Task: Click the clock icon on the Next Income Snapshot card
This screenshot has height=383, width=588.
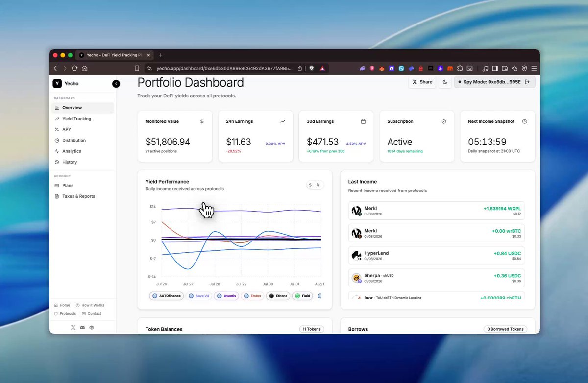Action: tap(525, 121)
